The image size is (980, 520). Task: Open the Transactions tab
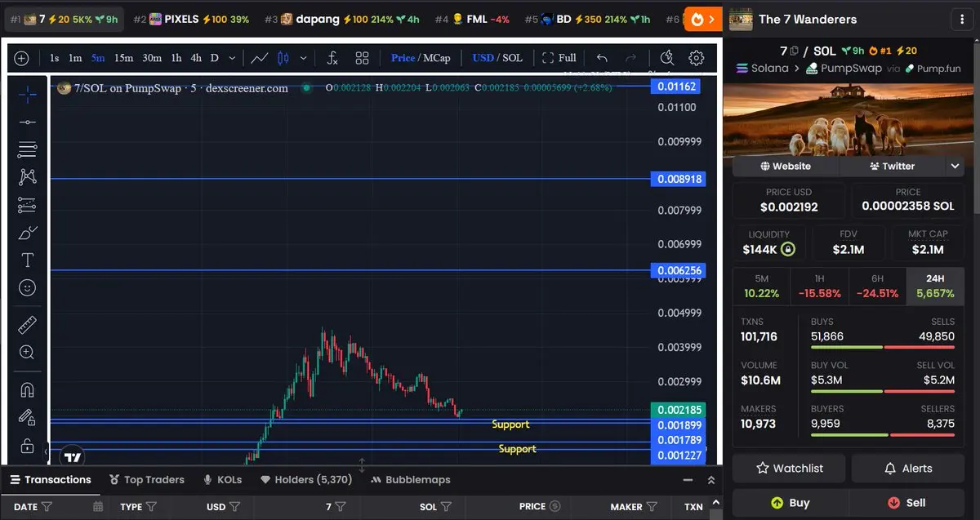tap(51, 479)
